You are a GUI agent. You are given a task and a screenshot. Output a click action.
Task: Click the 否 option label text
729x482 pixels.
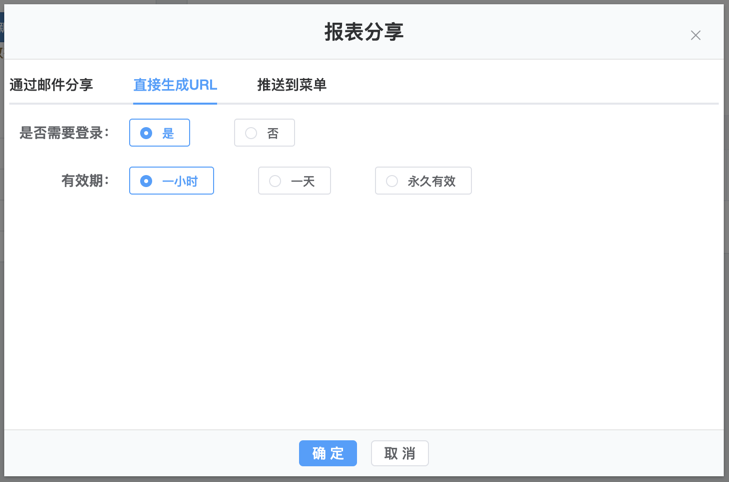click(273, 133)
